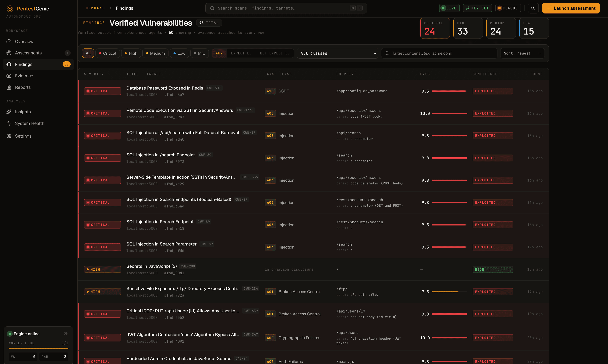Click the global search magnifier icon
The image size is (608, 364).
coord(212,8)
